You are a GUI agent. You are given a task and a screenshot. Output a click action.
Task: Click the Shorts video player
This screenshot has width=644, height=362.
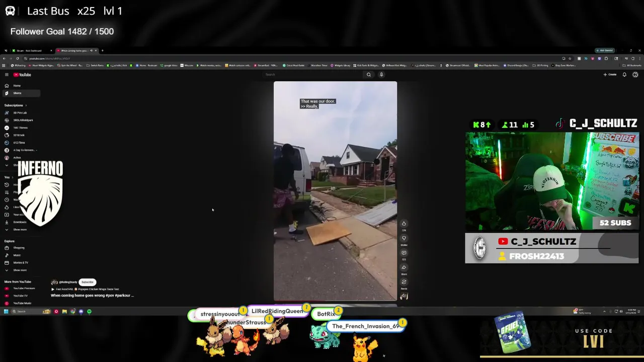(335, 191)
